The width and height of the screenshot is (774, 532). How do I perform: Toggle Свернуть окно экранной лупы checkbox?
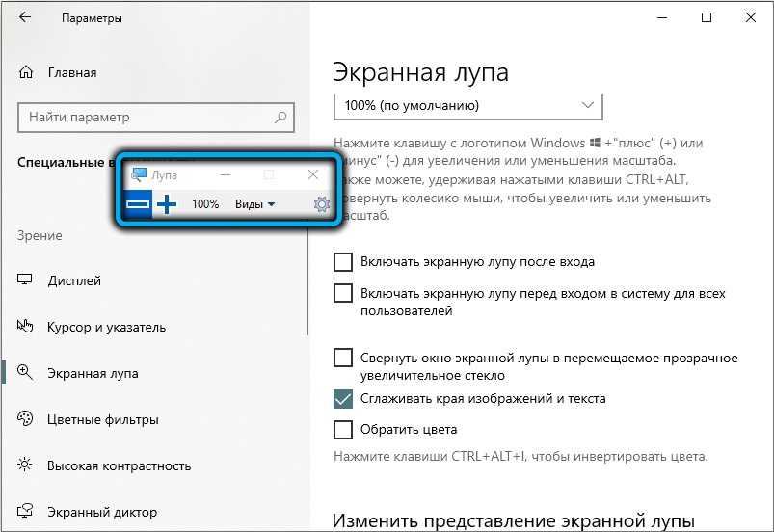click(x=342, y=358)
